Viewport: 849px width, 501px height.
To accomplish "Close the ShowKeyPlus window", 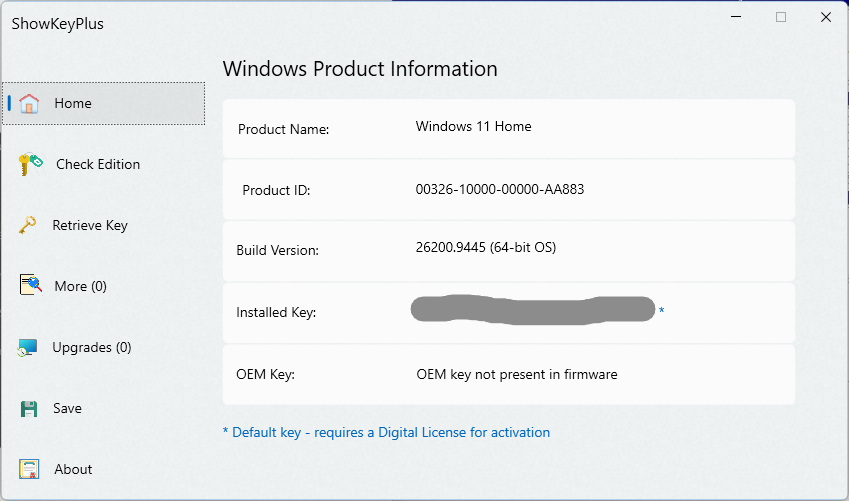I will point(826,17).
